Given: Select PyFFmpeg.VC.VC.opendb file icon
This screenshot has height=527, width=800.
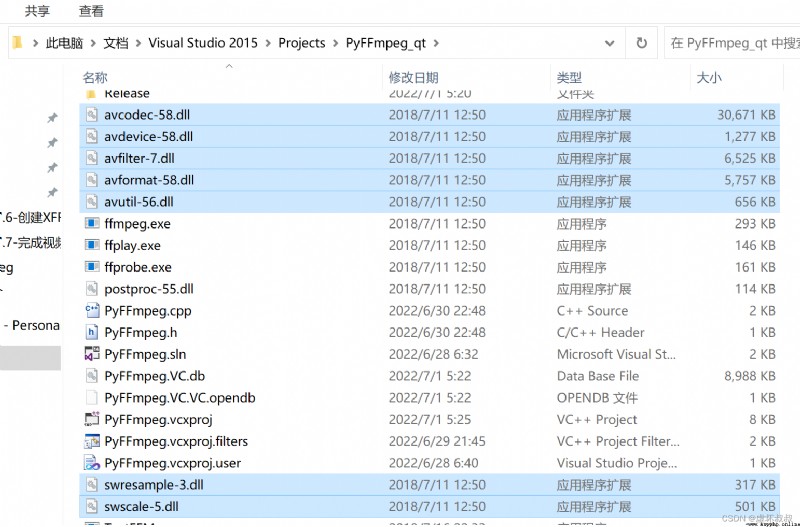Looking at the screenshot, I should tap(91, 397).
